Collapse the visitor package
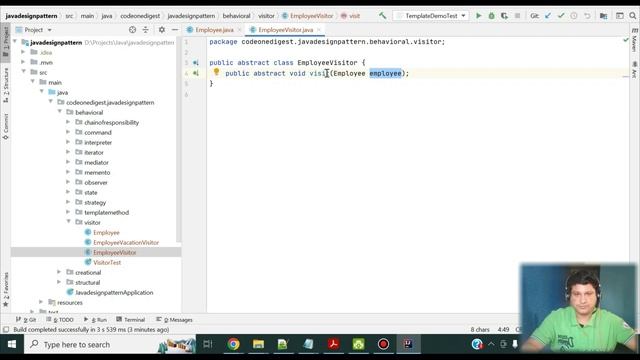Image resolution: width=640 pixels, height=360 pixels. coord(68,222)
